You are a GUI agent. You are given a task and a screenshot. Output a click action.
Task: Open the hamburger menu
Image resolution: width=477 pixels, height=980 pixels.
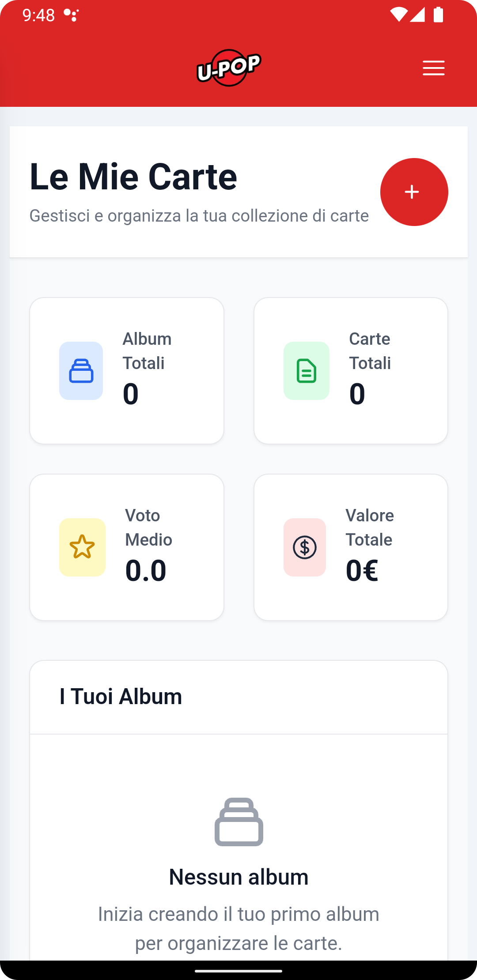click(433, 68)
